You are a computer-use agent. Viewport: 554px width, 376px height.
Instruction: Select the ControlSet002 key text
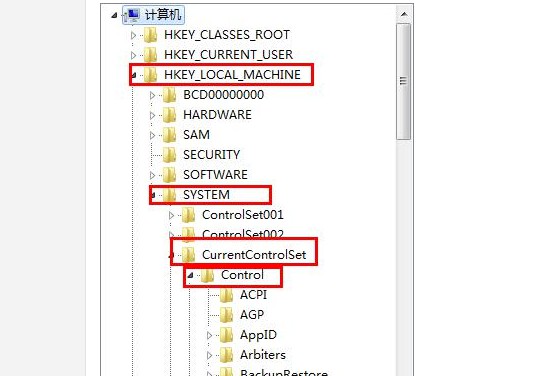(x=243, y=234)
